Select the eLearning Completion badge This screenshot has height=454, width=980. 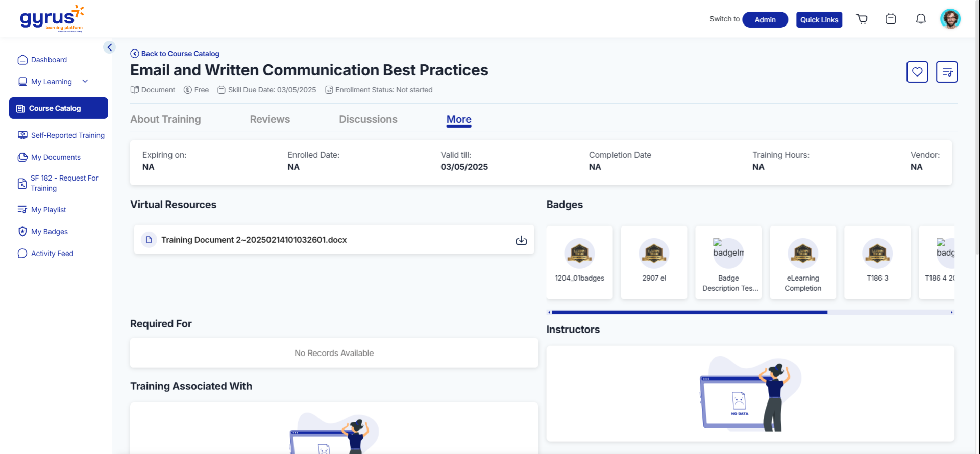[x=802, y=263]
